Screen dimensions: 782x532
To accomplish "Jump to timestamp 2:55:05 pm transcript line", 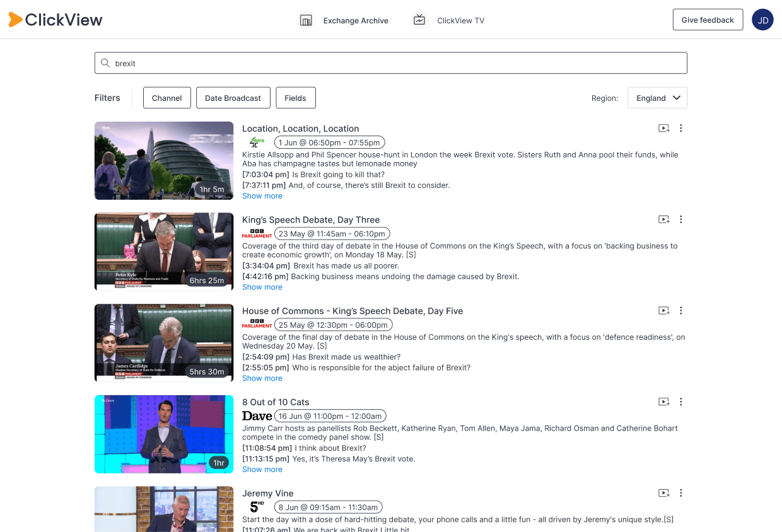I will point(356,367).
